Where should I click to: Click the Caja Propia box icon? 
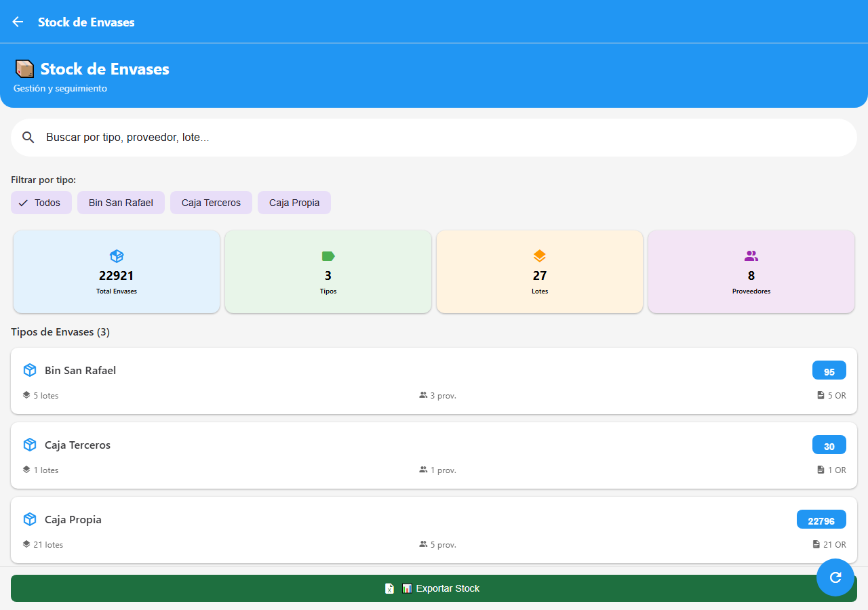pos(30,519)
